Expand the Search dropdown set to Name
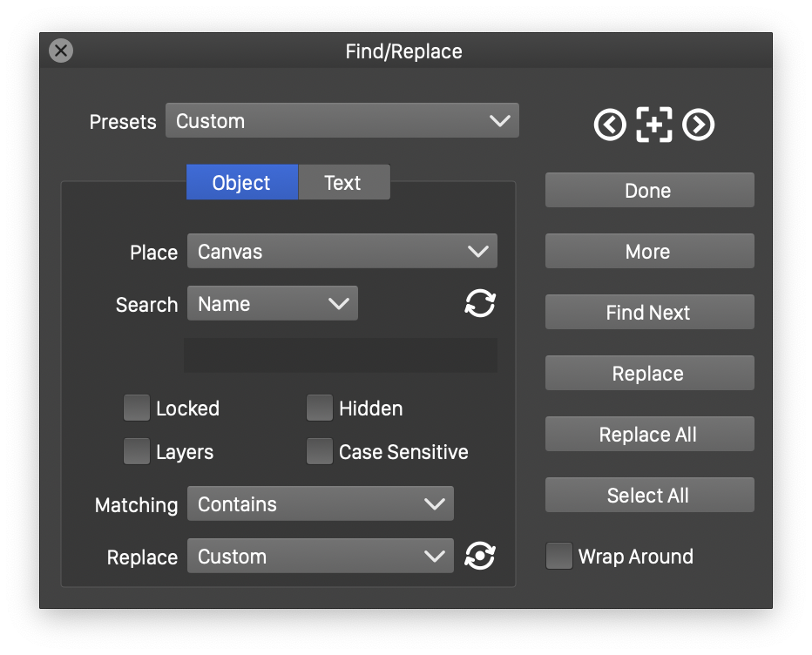The image size is (812, 655). tap(273, 303)
